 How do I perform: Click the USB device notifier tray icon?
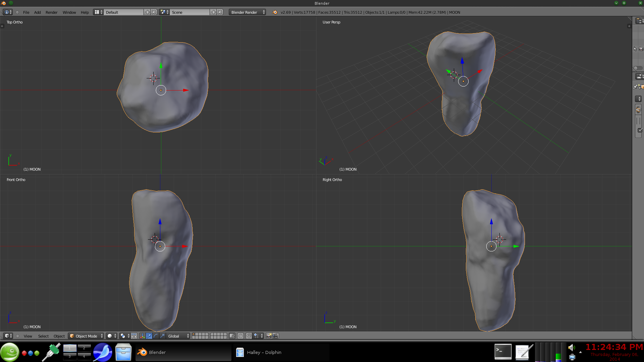click(572, 357)
